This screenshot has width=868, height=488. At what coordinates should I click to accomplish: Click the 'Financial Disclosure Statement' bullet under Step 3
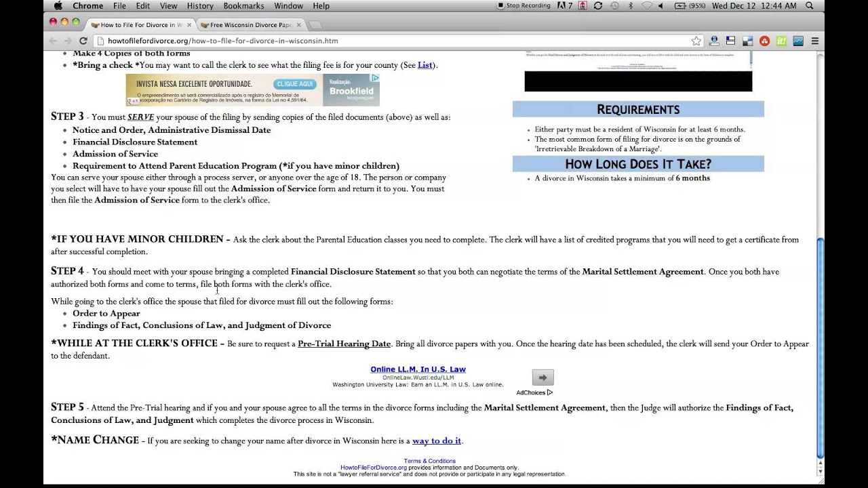[x=135, y=142]
